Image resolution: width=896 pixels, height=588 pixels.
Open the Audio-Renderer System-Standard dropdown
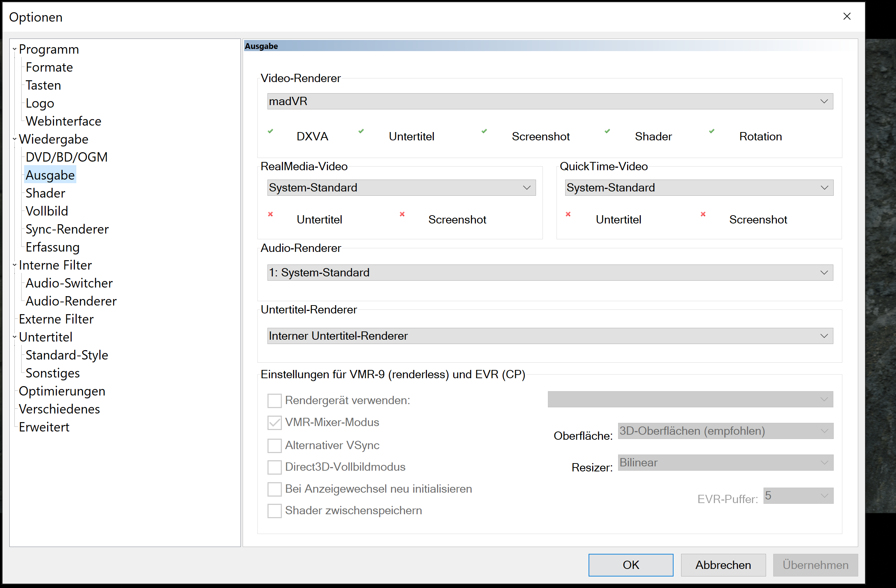[x=550, y=272]
